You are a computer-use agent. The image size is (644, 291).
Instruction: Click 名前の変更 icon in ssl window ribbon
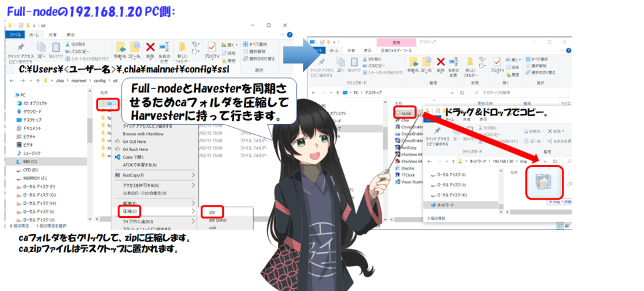(164, 47)
